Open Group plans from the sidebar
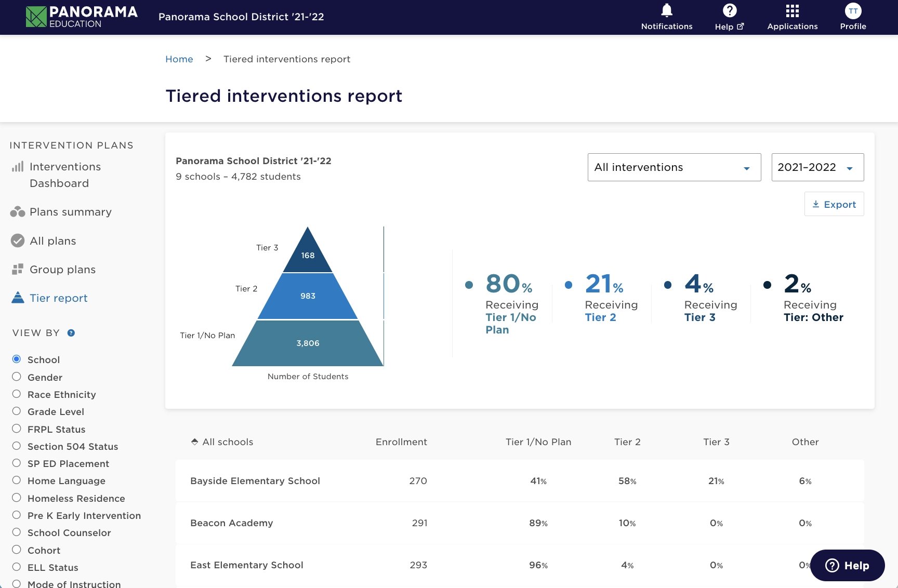This screenshot has height=588, width=898. point(62,269)
